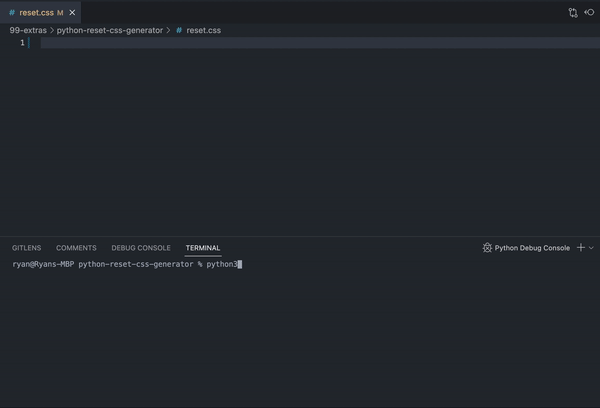Open the reset.css breadcrumb item
Screen dimensions: 600x408
coord(204,30)
